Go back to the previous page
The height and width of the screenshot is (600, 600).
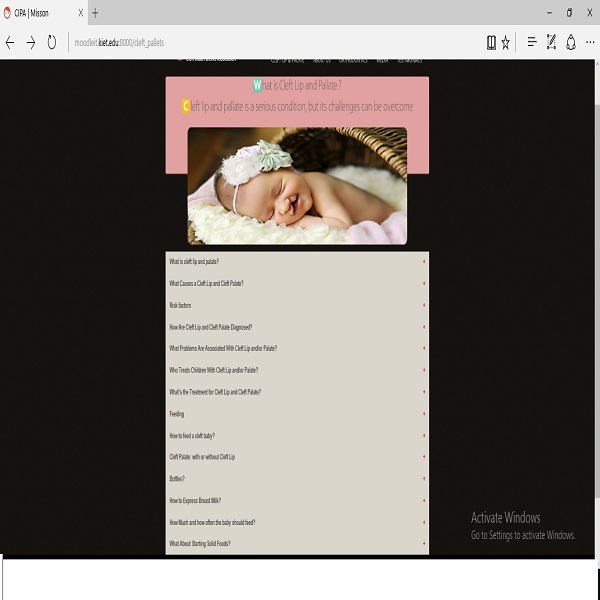coord(10,42)
